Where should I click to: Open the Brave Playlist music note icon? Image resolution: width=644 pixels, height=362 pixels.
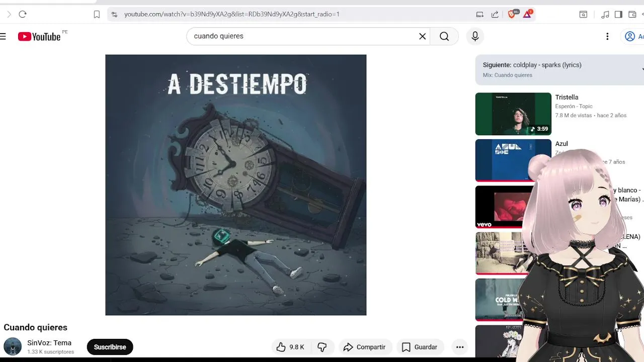tap(605, 15)
